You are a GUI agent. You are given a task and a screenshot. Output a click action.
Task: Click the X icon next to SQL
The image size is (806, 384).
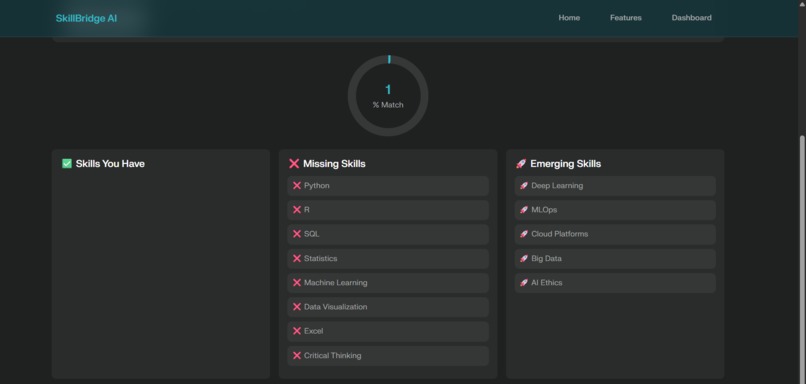(297, 234)
